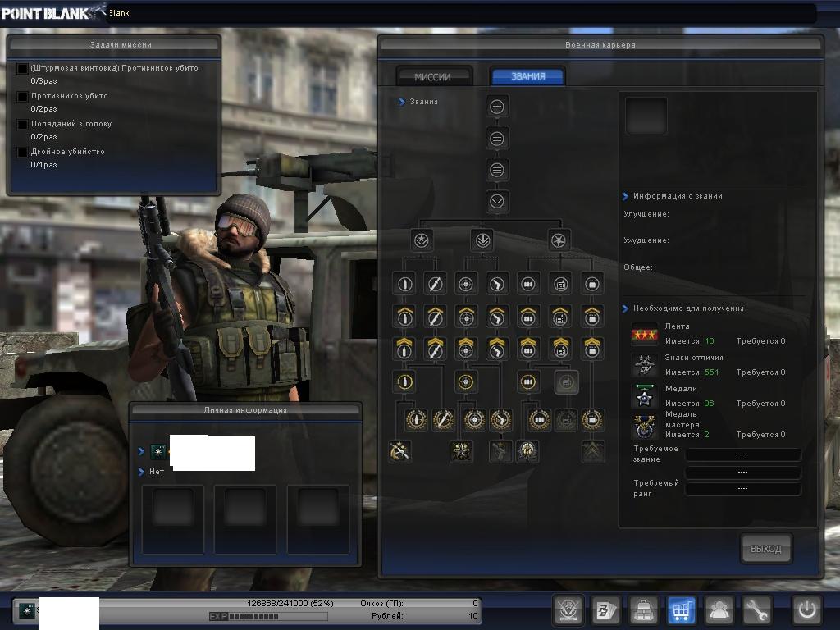Click the EXP progress bar

point(267,616)
